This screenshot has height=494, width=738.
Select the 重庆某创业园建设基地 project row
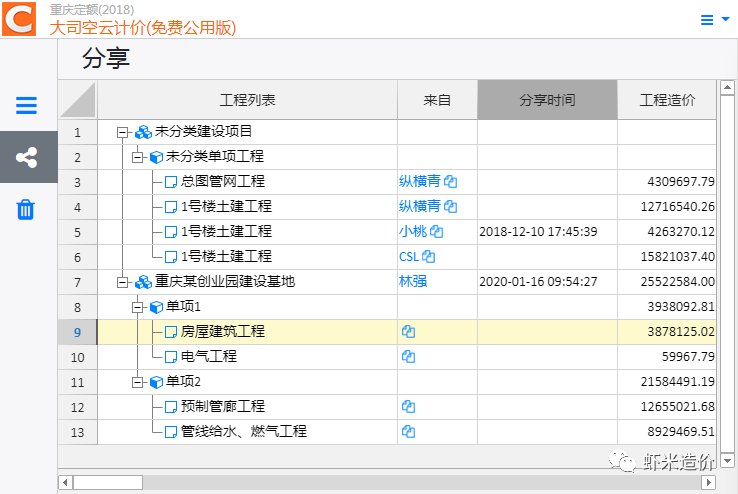click(225, 281)
